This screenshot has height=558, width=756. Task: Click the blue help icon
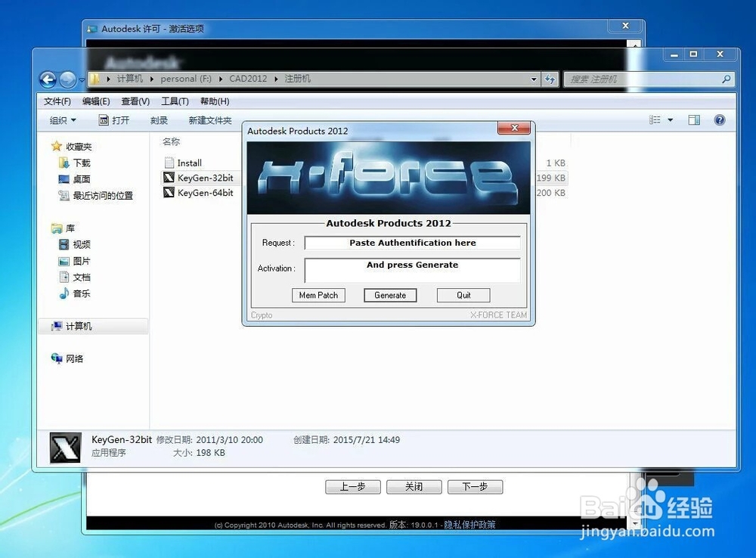(720, 119)
